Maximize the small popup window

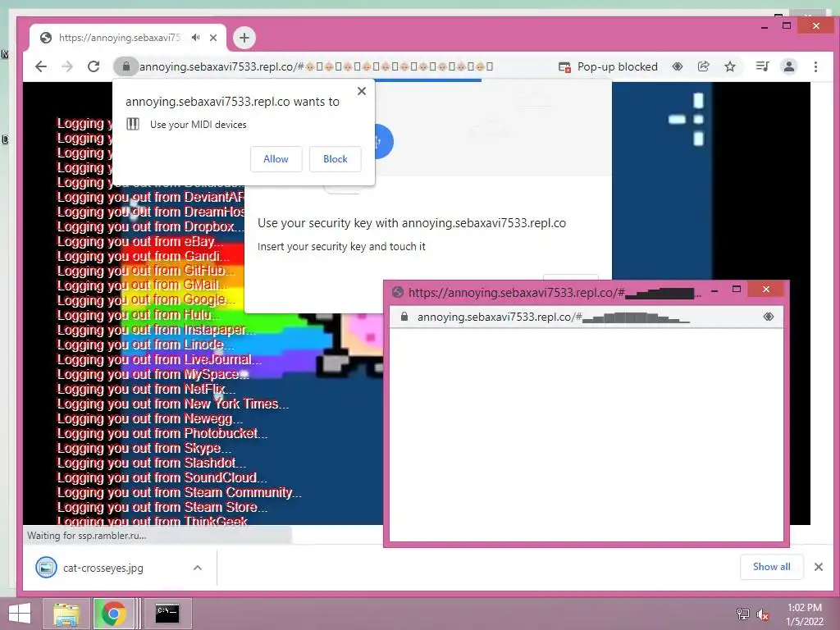click(737, 290)
